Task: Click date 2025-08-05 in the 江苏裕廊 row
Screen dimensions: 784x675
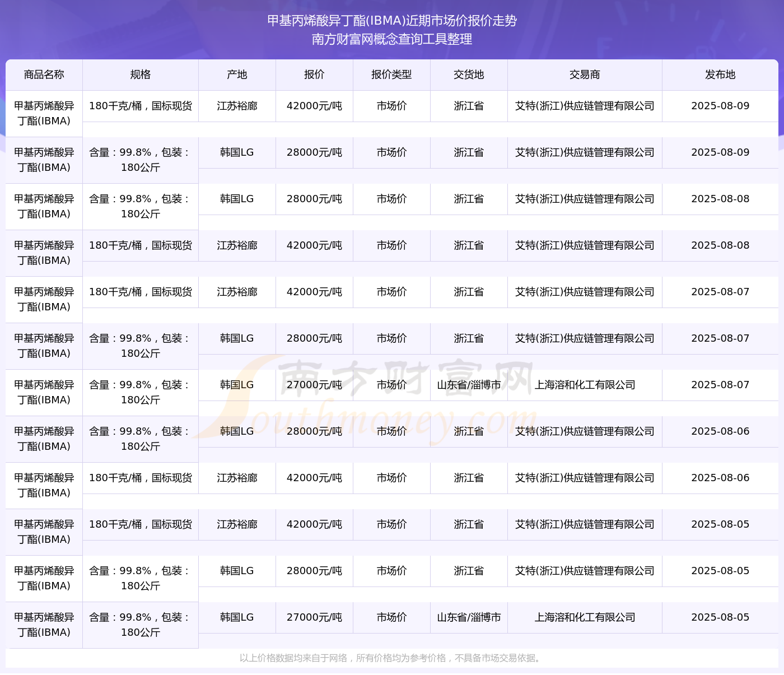Action: point(720,524)
